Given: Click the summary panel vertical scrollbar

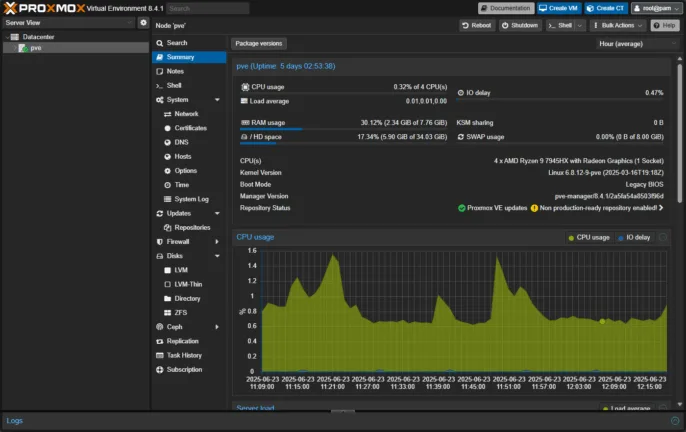Looking at the screenshot, I should click(679, 133).
